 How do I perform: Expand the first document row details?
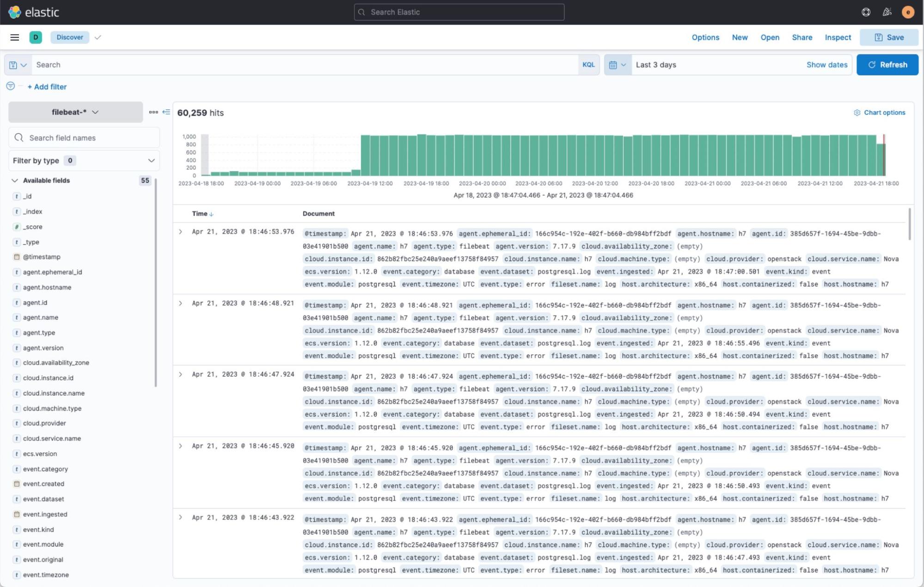[181, 232]
